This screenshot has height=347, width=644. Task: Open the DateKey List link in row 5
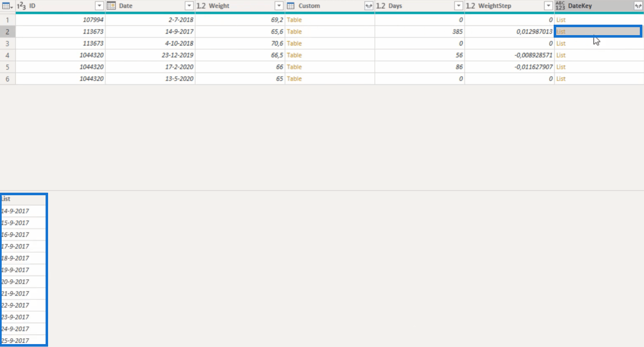click(x=561, y=67)
